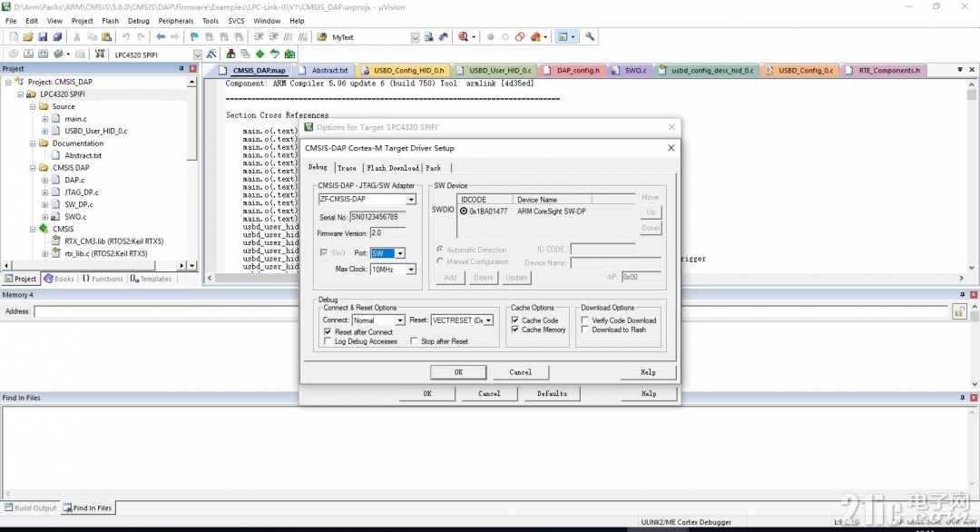Open the Connect Normal dropdown
Screen dimensions: 980x532
(399, 320)
